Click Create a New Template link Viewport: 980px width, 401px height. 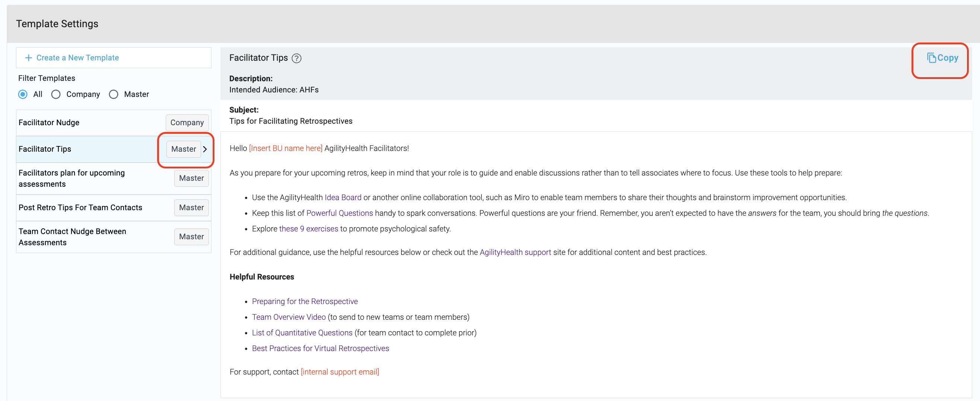coord(77,58)
